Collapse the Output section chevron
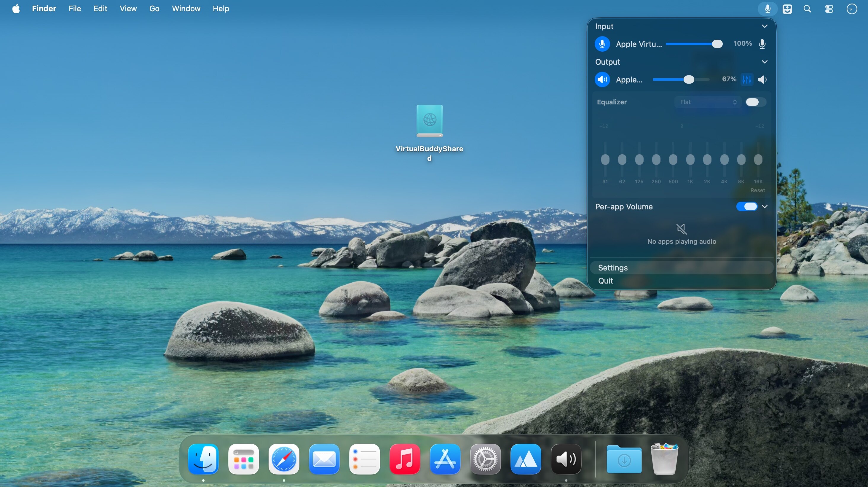The width and height of the screenshot is (868, 487). 765,62
